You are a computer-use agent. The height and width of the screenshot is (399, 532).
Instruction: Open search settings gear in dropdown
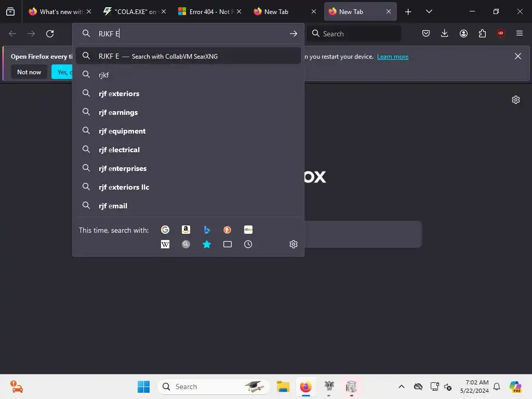click(294, 244)
